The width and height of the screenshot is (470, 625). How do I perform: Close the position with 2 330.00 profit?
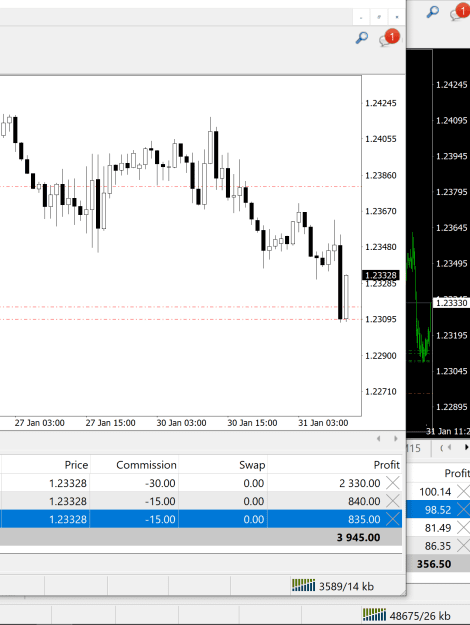coord(393,483)
